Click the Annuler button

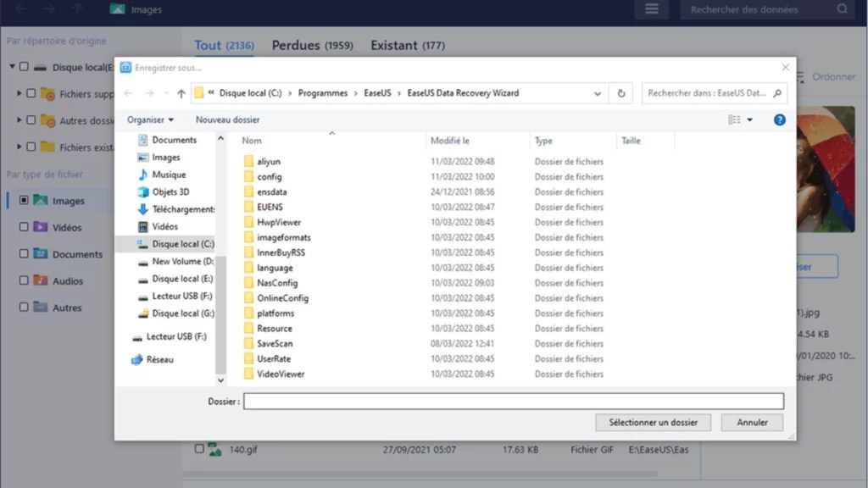(x=752, y=422)
